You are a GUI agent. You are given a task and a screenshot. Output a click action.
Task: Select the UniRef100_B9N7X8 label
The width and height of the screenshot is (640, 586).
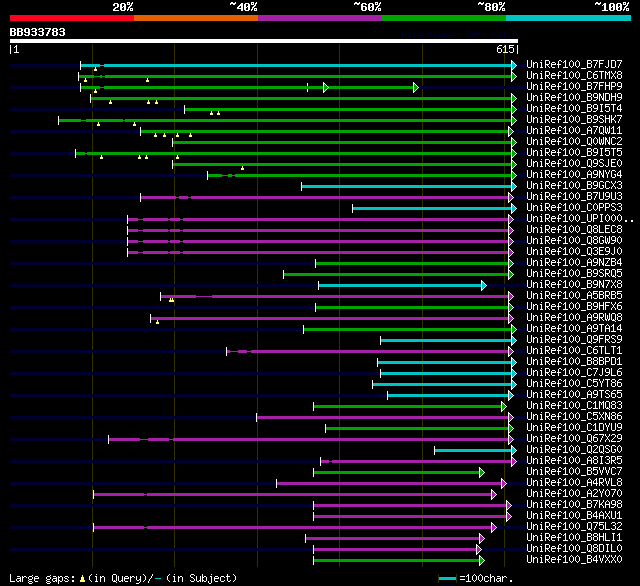[574, 285]
